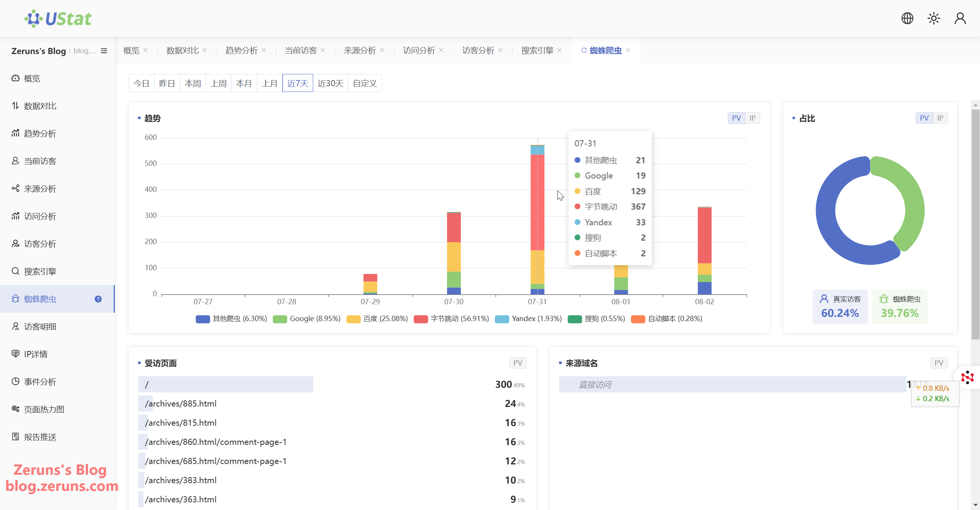This screenshot has width=980, height=510.
Task: Click the vertical page scrollbar
Action: pyautogui.click(x=975, y=224)
